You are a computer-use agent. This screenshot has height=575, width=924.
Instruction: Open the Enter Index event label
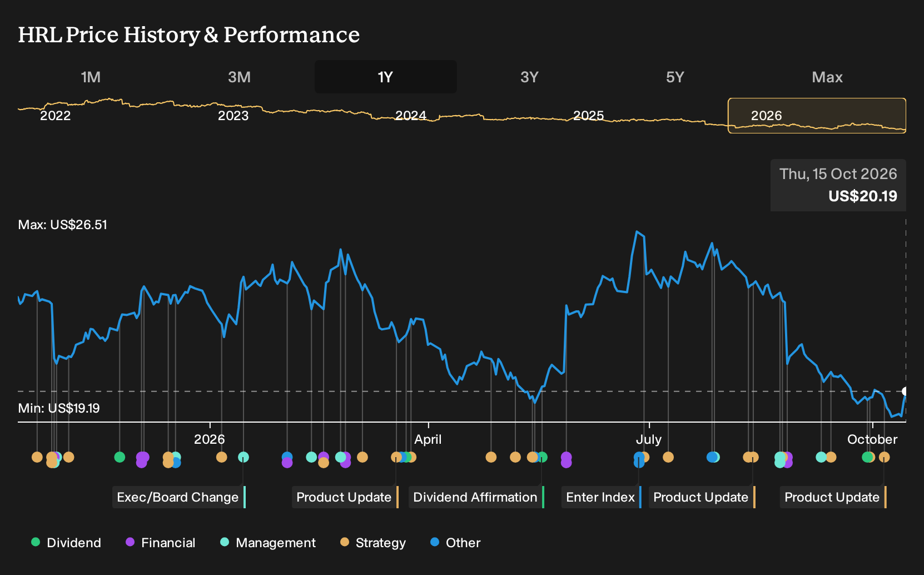point(601,497)
